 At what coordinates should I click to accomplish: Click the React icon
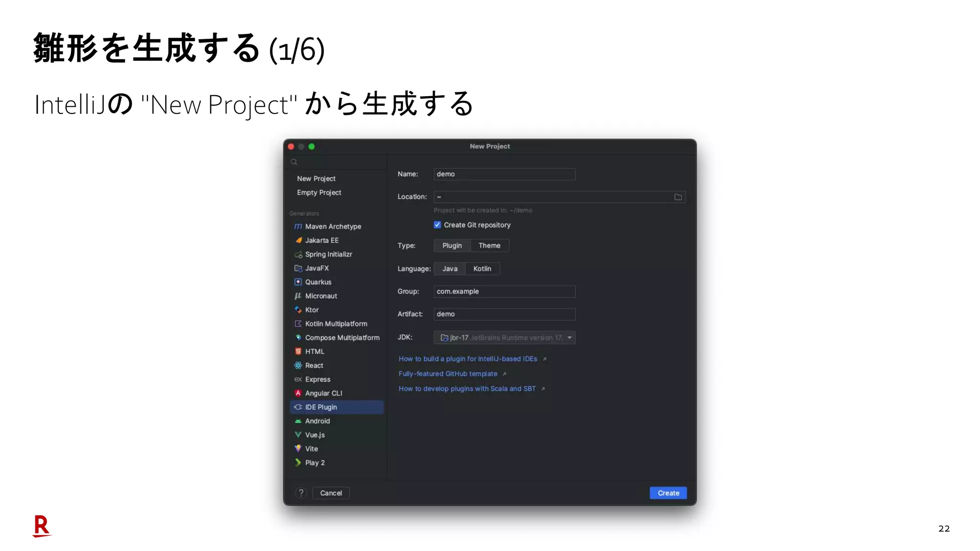coord(298,365)
